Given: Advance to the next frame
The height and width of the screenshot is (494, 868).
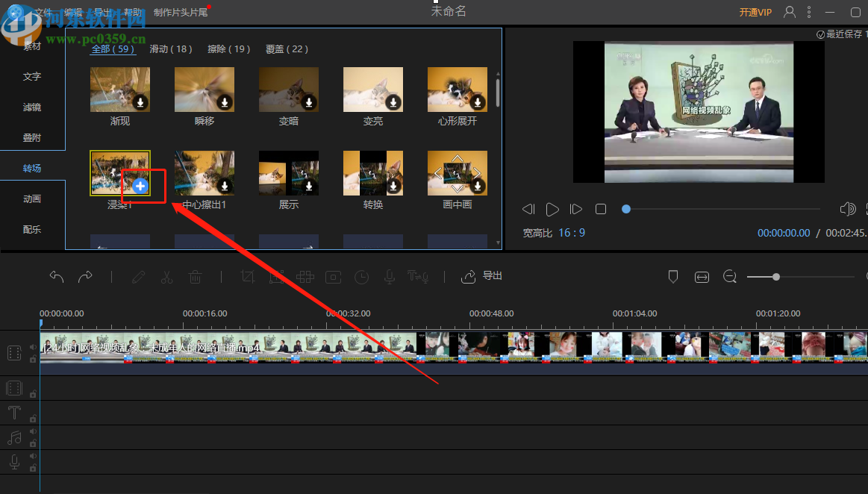Looking at the screenshot, I should pyautogui.click(x=575, y=209).
